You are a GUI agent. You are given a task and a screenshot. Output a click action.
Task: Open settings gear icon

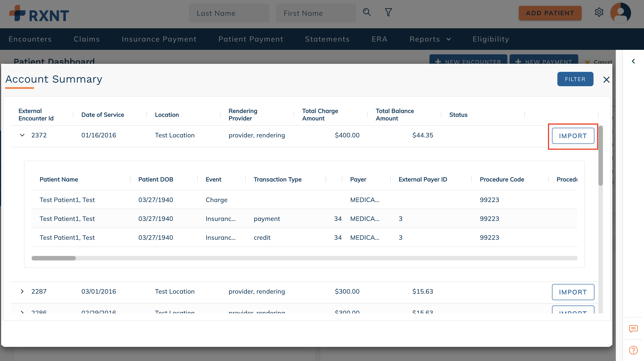pos(599,12)
